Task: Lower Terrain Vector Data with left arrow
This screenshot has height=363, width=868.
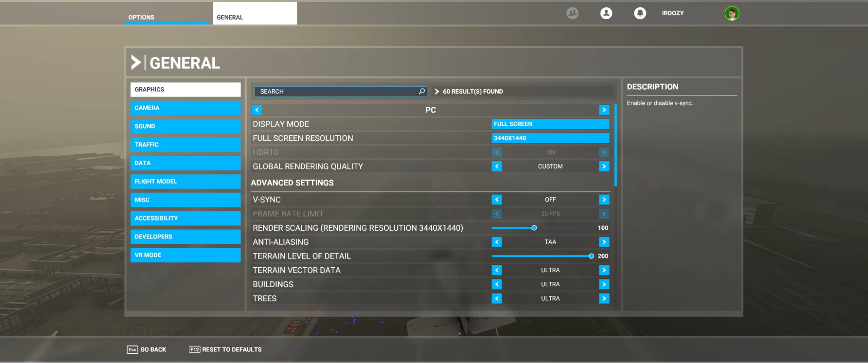Action: click(497, 270)
